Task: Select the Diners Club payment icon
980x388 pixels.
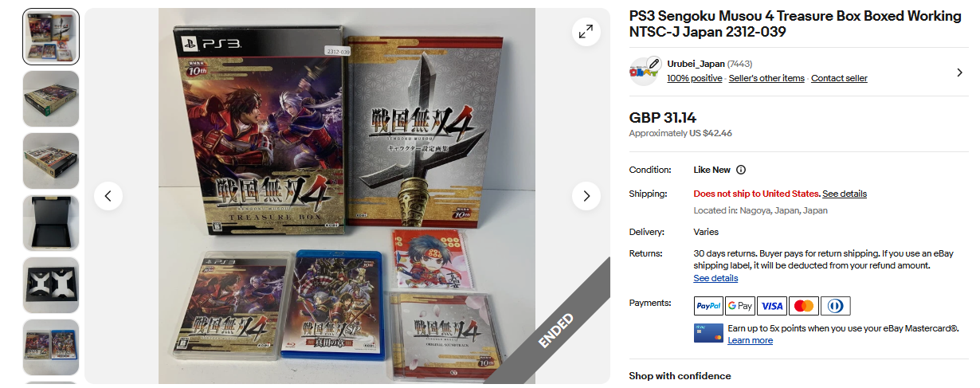Action: coord(836,306)
